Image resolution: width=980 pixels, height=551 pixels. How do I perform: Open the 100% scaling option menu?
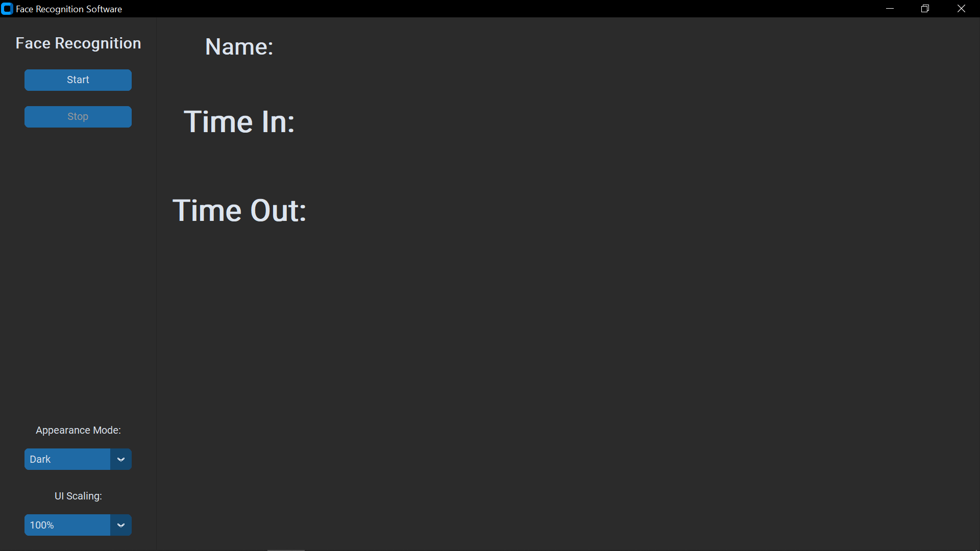[67, 525]
